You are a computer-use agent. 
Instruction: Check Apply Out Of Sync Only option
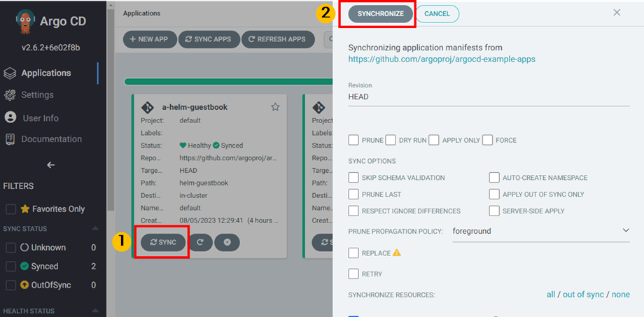tap(494, 194)
